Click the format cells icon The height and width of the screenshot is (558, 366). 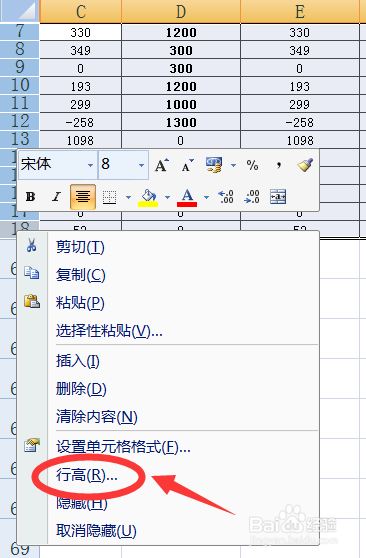[x=32, y=445]
